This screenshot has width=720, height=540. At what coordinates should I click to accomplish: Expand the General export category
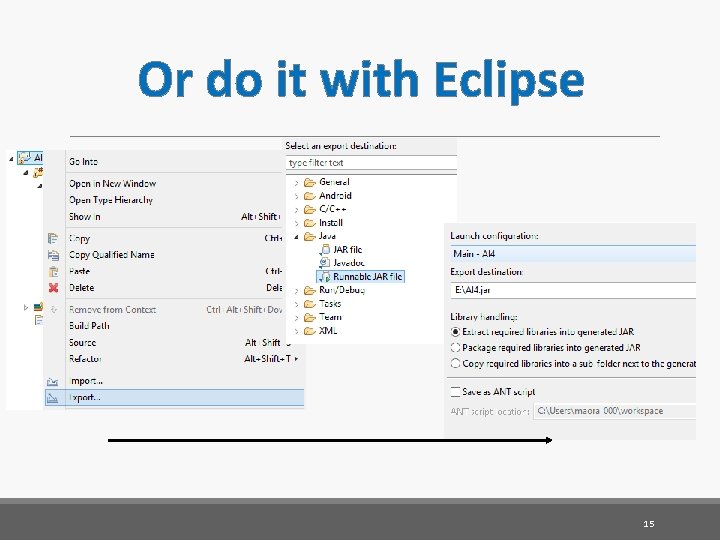(297, 183)
